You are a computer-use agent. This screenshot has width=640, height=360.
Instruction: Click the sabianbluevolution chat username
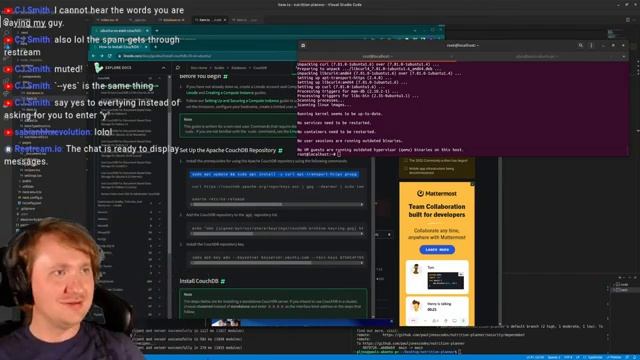click(x=53, y=132)
